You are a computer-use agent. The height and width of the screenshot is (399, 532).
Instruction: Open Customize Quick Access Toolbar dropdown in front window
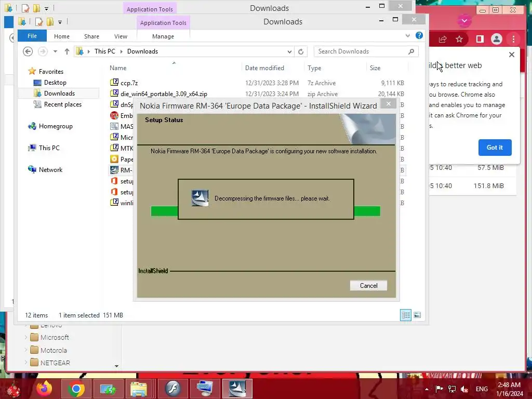click(60, 22)
